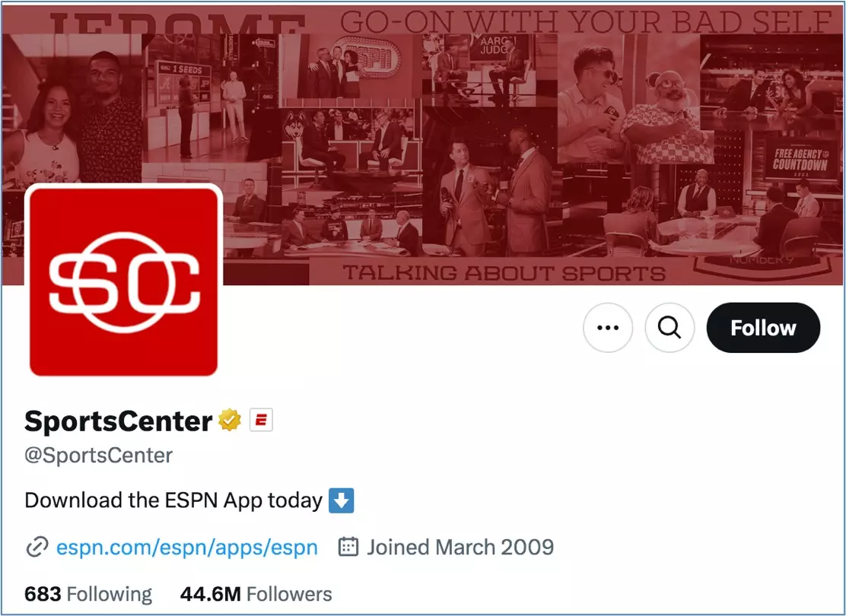
Task: Click the Download the ESPN App today bio
Action: [173, 500]
